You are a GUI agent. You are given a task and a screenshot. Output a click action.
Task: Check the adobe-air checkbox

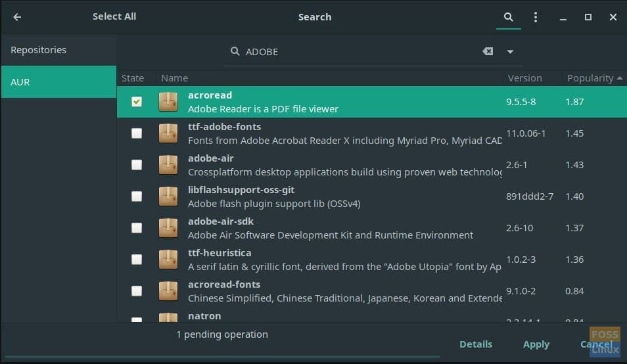point(136,165)
